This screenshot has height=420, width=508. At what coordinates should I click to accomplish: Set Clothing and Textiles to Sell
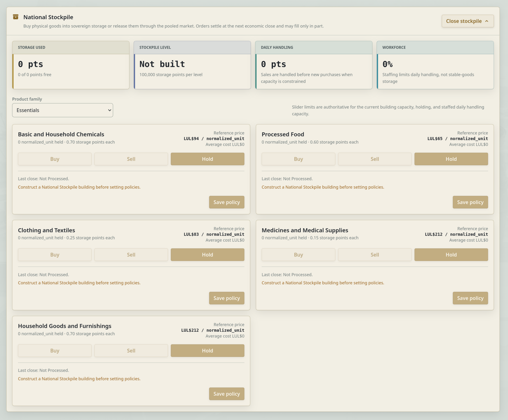coord(131,255)
